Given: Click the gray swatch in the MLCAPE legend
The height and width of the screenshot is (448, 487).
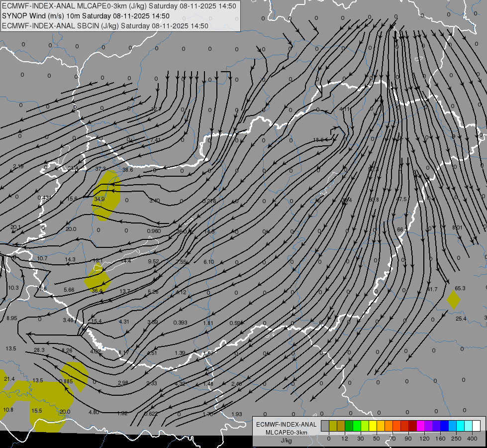Looking at the screenshot, I should pyautogui.click(x=325, y=426).
